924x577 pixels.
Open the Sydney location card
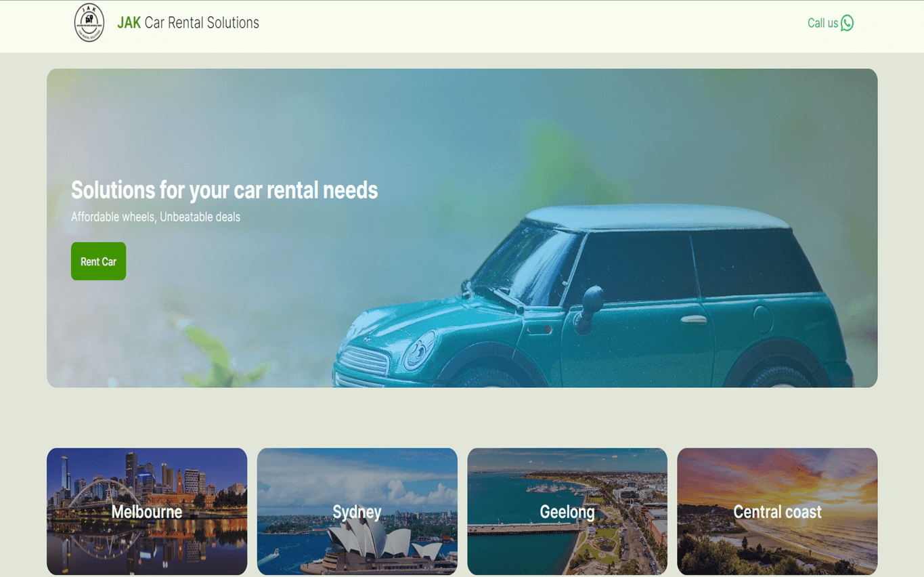[357, 511]
